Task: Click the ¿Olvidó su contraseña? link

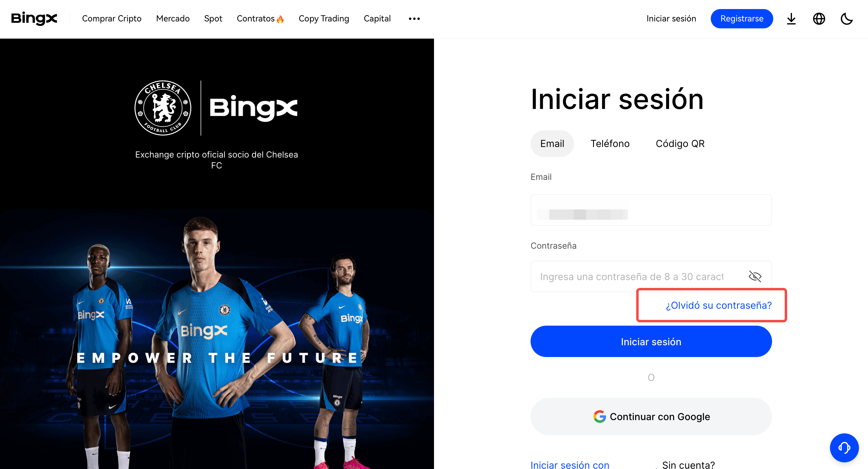Action: (718, 305)
